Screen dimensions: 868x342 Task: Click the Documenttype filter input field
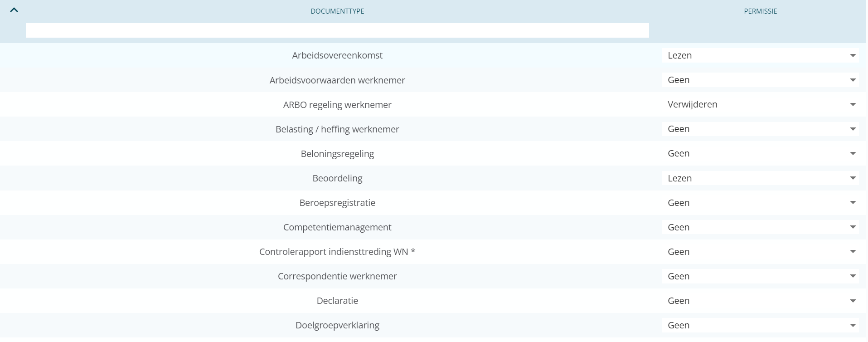click(337, 30)
